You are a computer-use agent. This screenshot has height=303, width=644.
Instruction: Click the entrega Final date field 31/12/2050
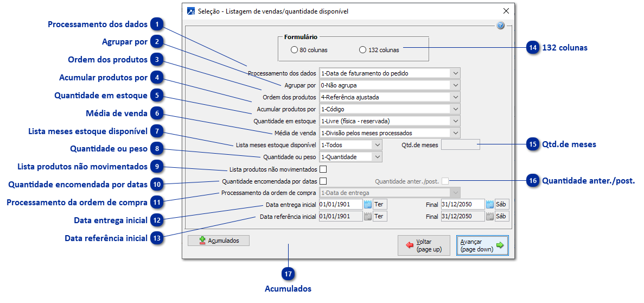(463, 204)
